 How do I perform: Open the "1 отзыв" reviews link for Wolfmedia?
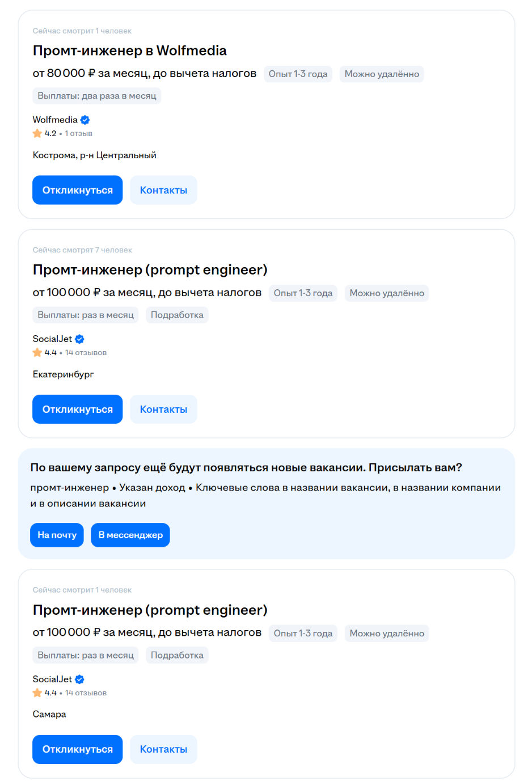[x=78, y=134]
